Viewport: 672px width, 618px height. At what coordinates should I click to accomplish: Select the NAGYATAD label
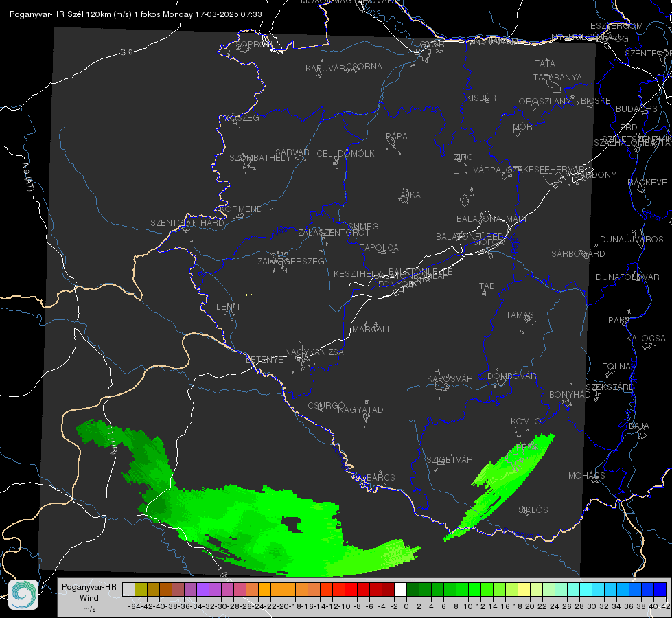pyautogui.click(x=360, y=409)
